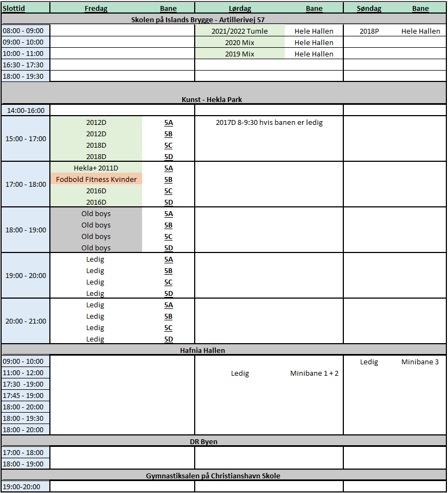The width and height of the screenshot is (448, 493).
Task: Click the 2021/2022 Tumle cell
Action: pyautogui.click(x=240, y=31)
